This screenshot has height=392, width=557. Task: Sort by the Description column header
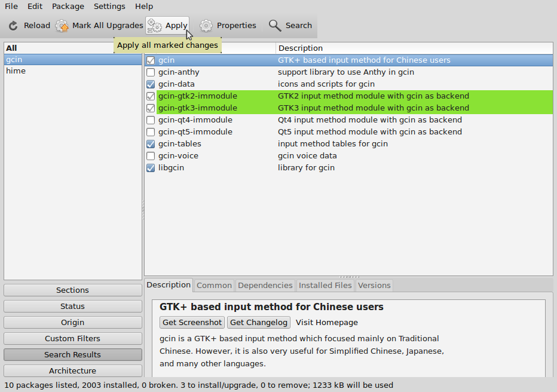tap(414, 48)
